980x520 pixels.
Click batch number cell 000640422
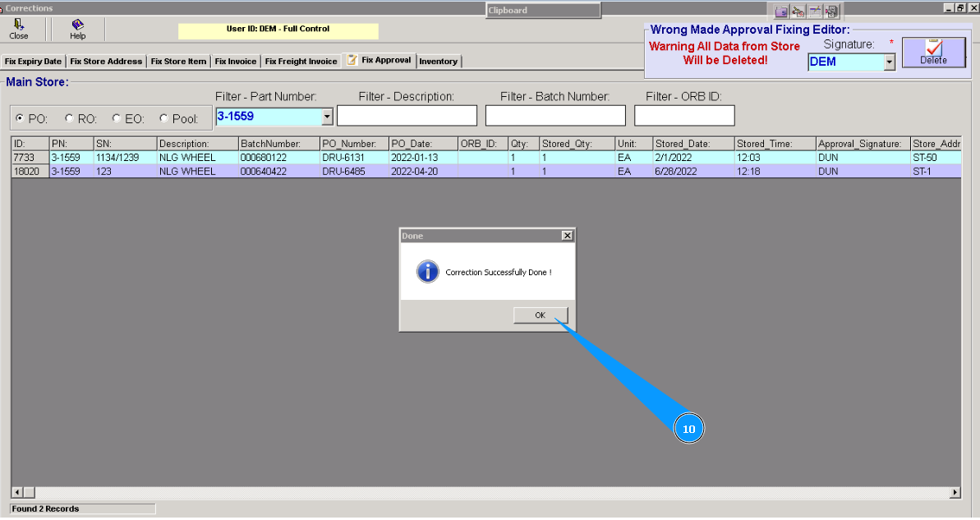click(278, 171)
